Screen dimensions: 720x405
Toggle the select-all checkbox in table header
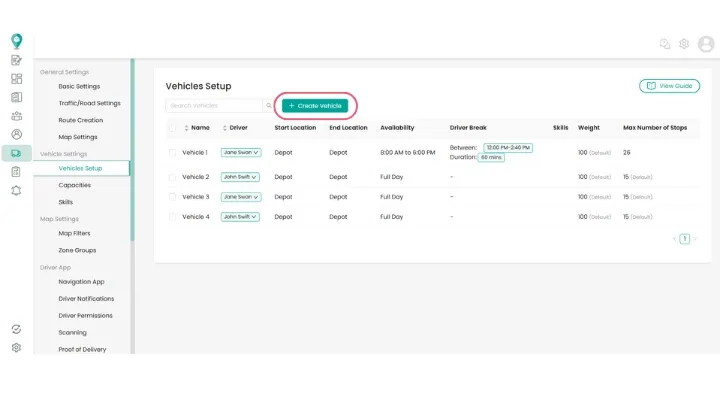pos(173,128)
